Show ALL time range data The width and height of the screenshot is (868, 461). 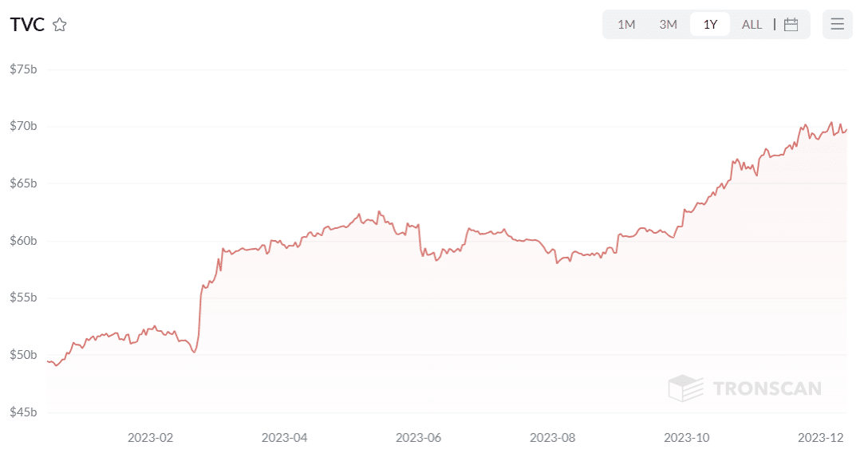coord(752,24)
